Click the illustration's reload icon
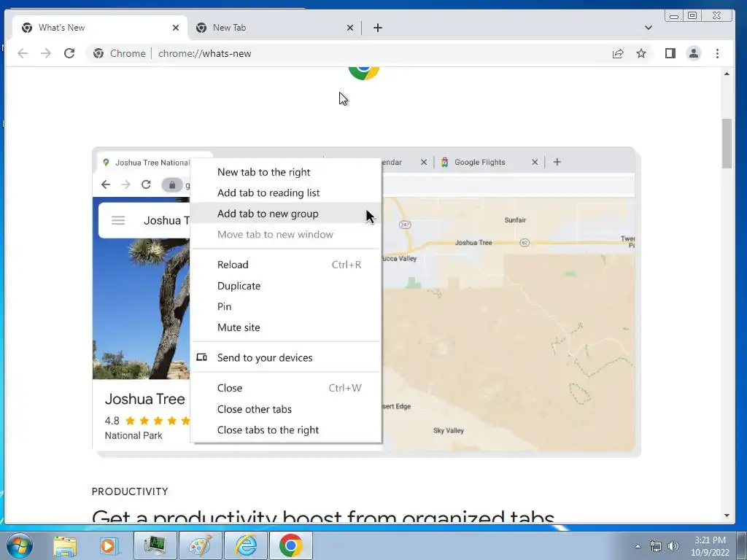Screen dimensions: 747x560 tap(146, 184)
